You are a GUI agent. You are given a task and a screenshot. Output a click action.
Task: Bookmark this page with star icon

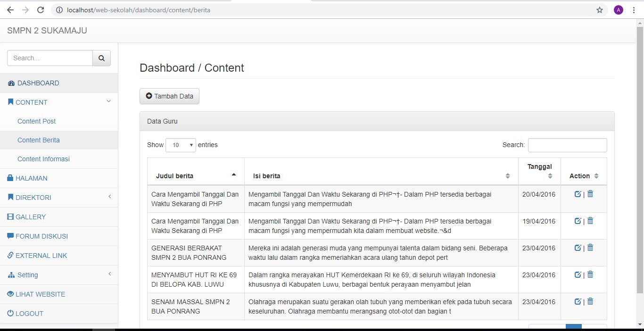click(600, 10)
